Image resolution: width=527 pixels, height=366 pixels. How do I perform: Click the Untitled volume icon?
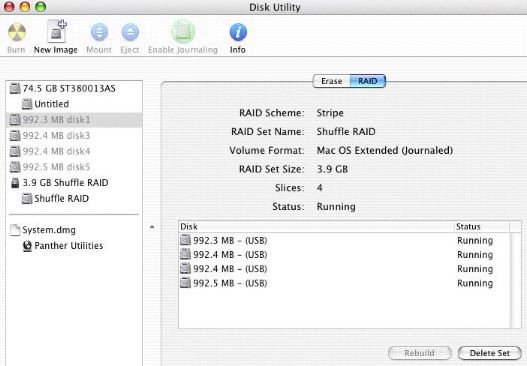pyautogui.click(x=27, y=104)
